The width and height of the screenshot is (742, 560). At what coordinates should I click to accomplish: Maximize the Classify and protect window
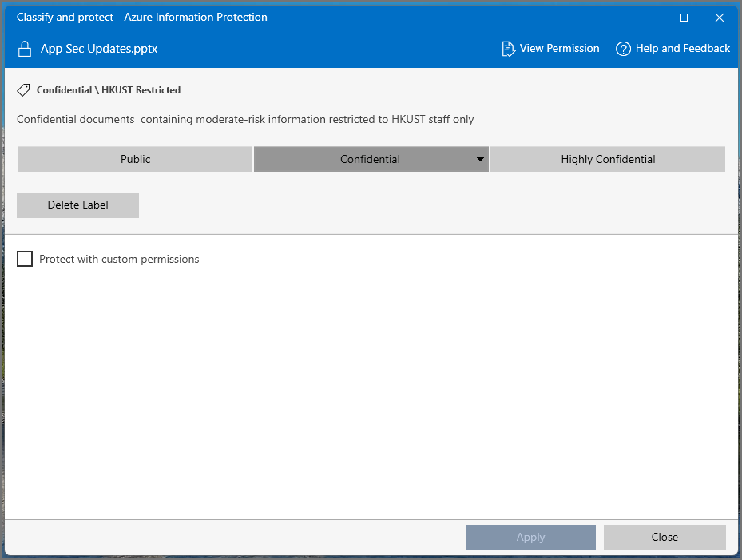click(684, 18)
